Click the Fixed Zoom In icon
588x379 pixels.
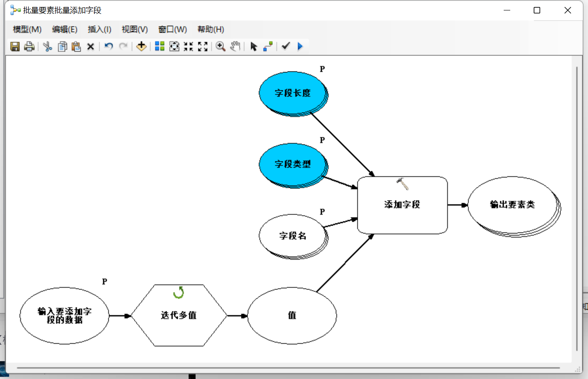pyautogui.click(x=188, y=47)
